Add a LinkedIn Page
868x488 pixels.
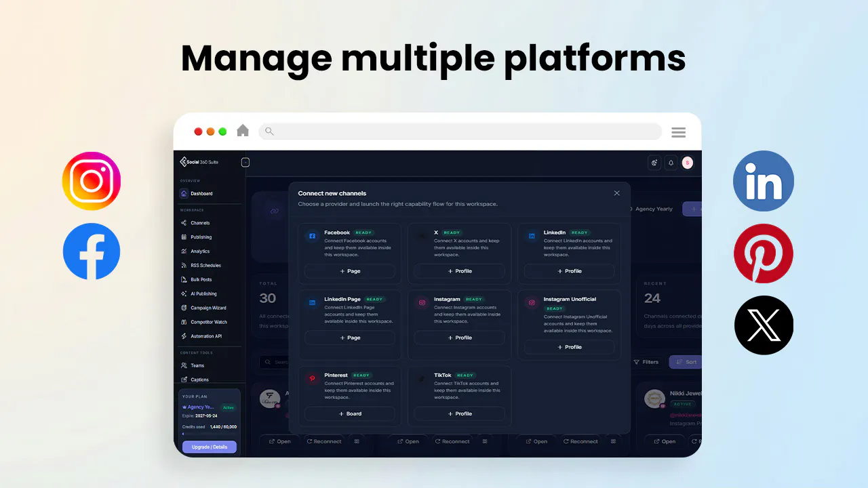pos(350,338)
